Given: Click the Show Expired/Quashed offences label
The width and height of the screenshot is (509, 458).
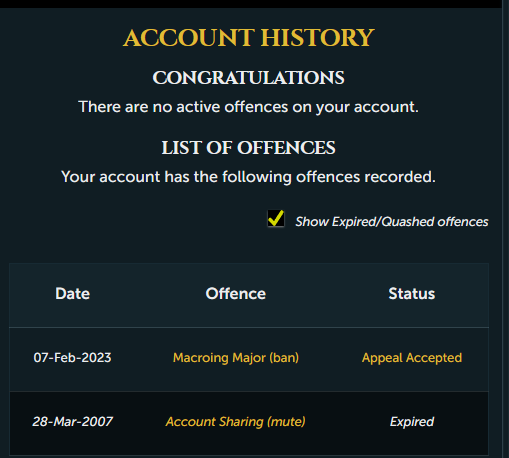Looking at the screenshot, I should pos(392,222).
